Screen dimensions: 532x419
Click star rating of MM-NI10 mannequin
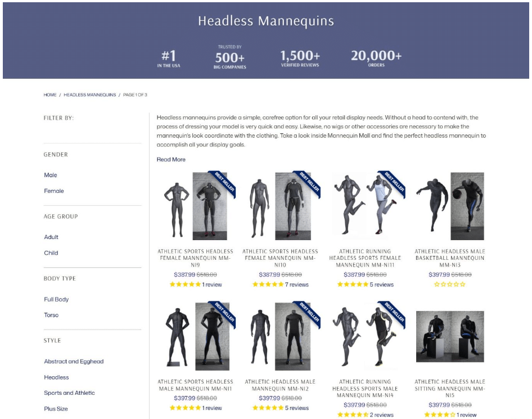268,285
